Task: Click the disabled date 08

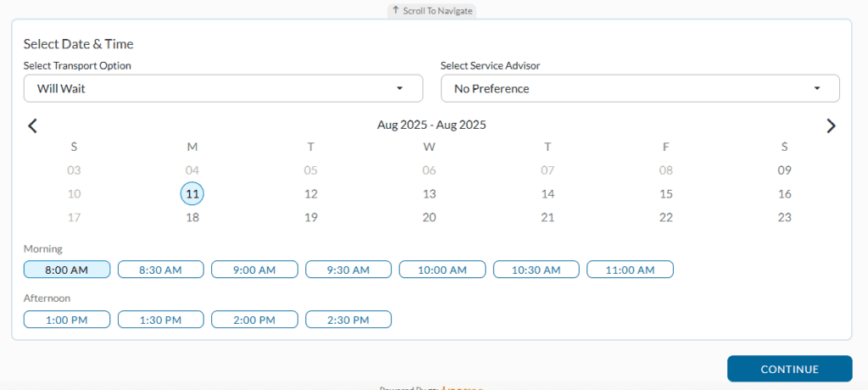Action: click(666, 170)
